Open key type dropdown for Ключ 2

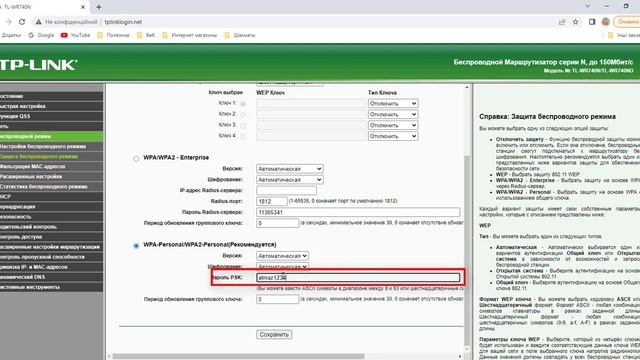click(x=393, y=115)
